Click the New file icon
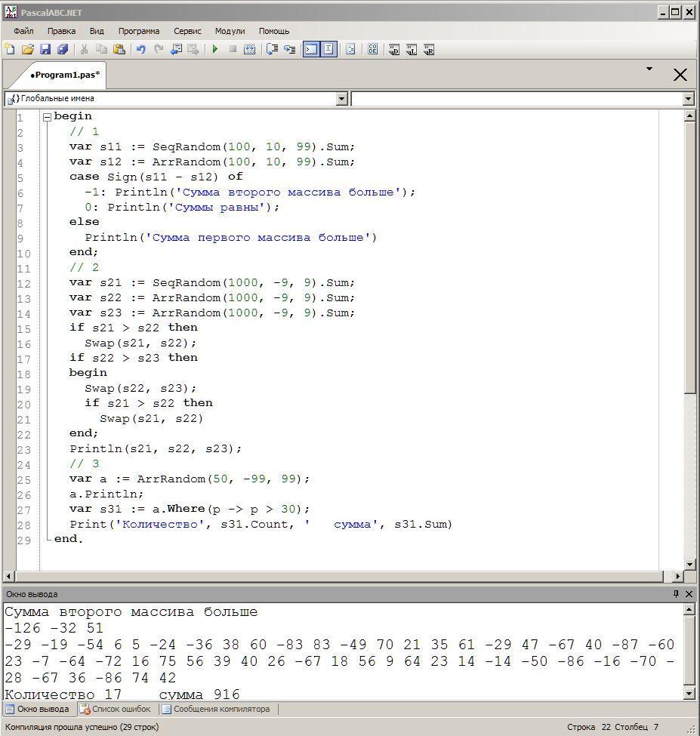The height and width of the screenshot is (736, 700). [10, 50]
